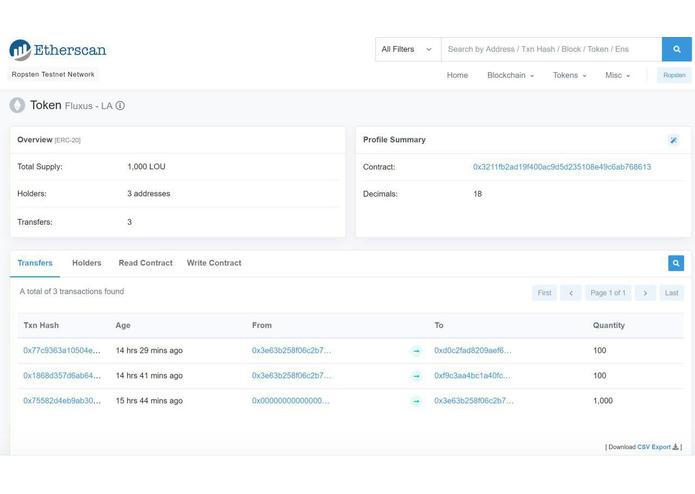695x494 pixels.
Task: Open the contract address link 0x3211fb2ad...
Action: click(x=562, y=167)
